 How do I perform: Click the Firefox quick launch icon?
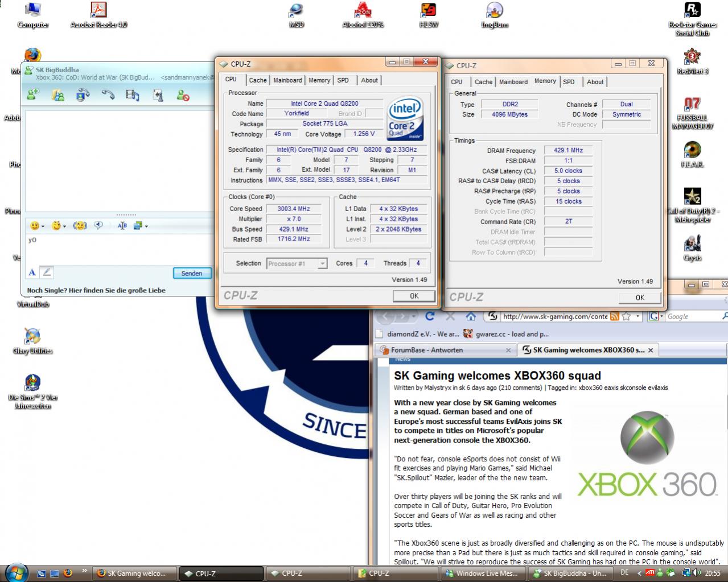(68, 573)
